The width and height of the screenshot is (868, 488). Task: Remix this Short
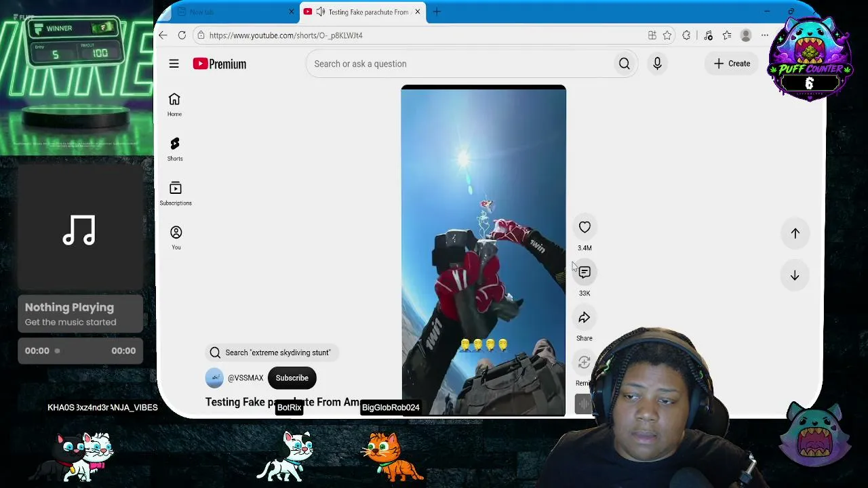point(584,363)
